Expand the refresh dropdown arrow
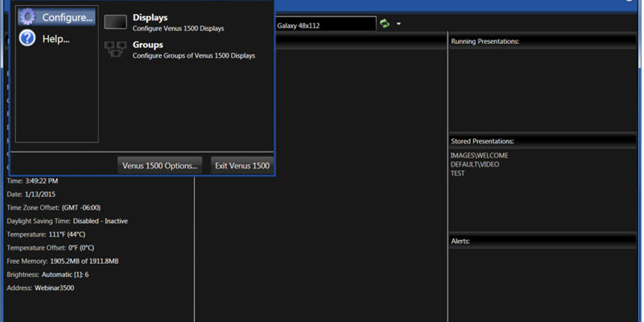This screenshot has width=644, height=322. coord(398,24)
